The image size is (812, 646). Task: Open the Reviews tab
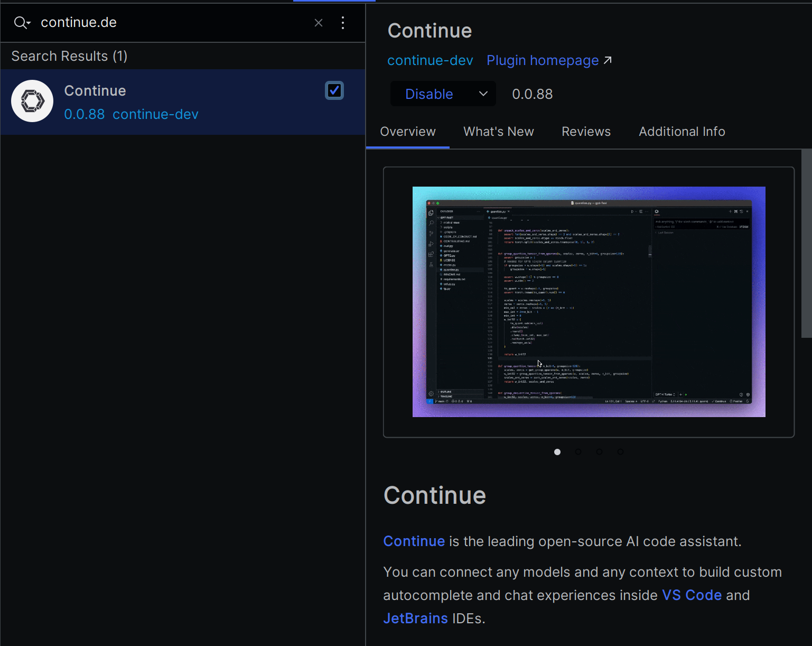coord(586,132)
